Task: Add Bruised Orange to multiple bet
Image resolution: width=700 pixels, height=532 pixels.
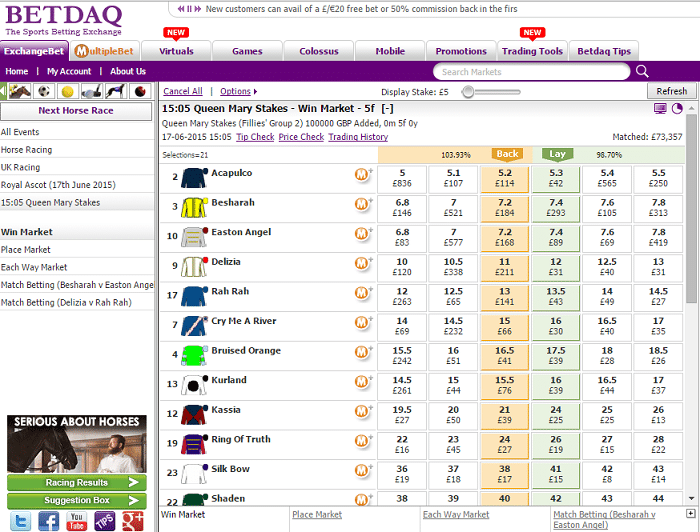Action: tap(363, 352)
